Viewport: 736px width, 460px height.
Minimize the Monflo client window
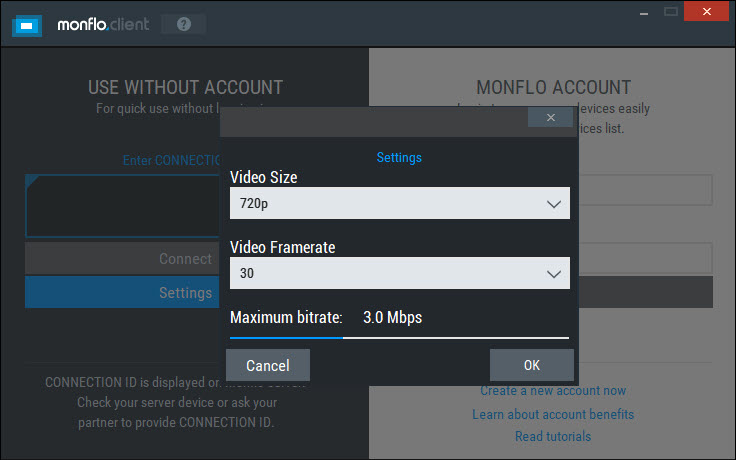642,12
